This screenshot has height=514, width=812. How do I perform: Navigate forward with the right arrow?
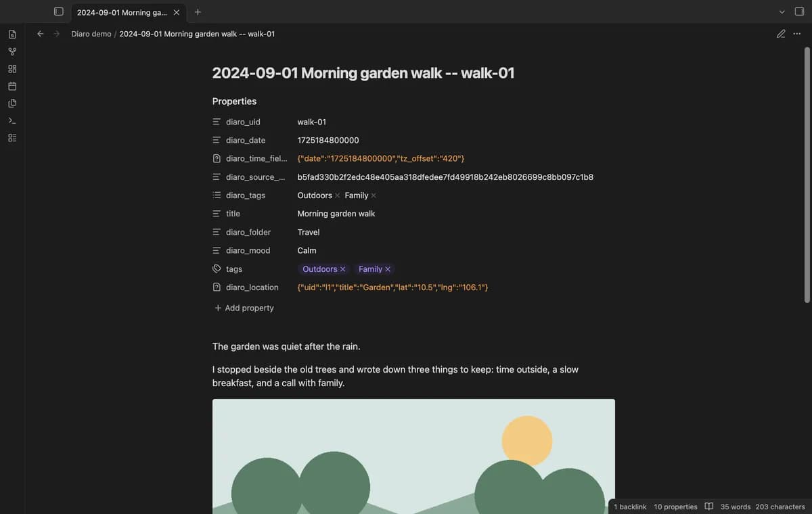(x=57, y=34)
